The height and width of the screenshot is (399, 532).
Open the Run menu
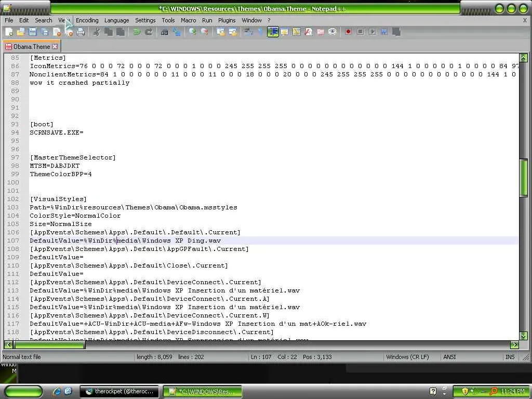[x=207, y=20]
